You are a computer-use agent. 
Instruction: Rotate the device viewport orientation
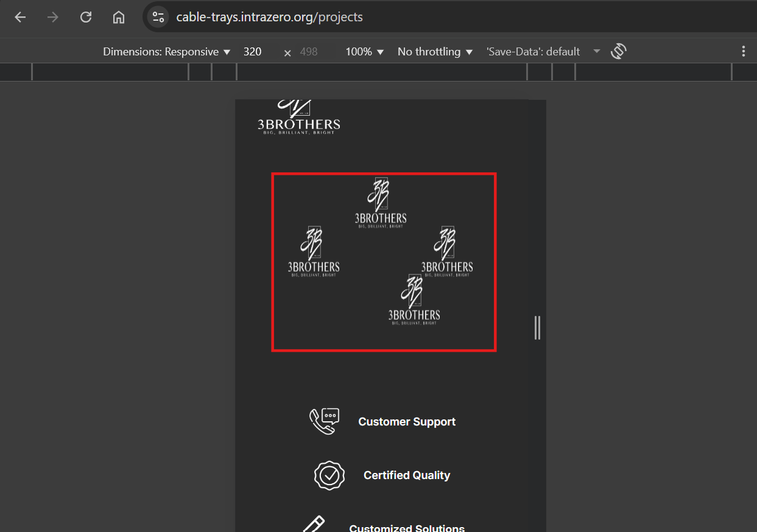coord(618,52)
